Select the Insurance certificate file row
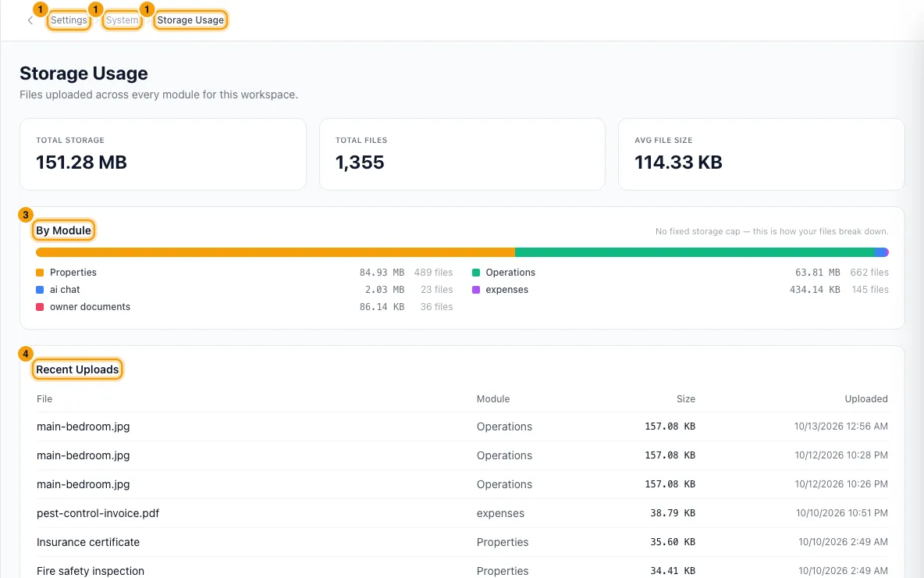 pos(462,542)
